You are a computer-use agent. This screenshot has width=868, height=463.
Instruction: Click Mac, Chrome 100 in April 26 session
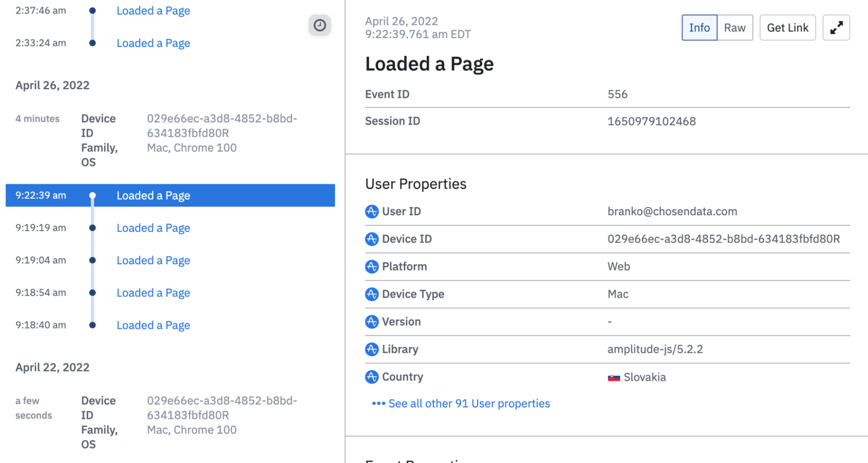(191, 148)
